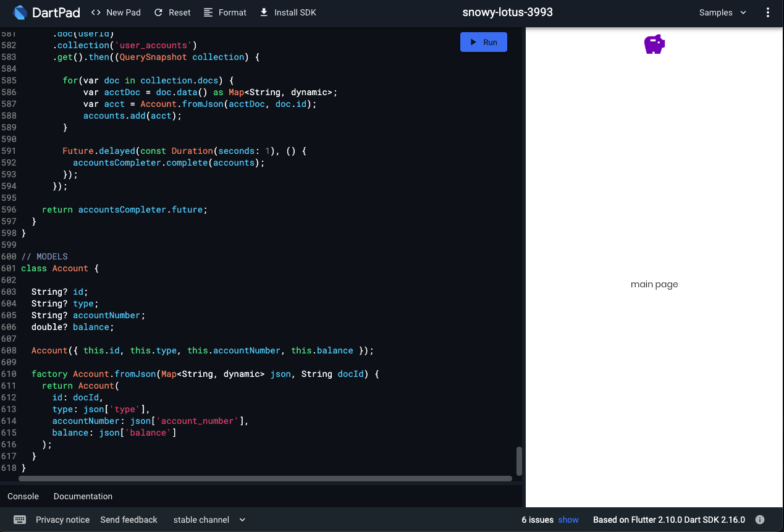
Task: Click 'double? balance;' on line 606
Action: pyautogui.click(x=73, y=327)
